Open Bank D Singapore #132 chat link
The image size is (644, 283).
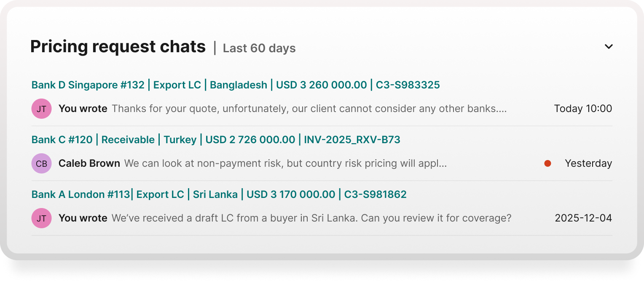click(235, 85)
